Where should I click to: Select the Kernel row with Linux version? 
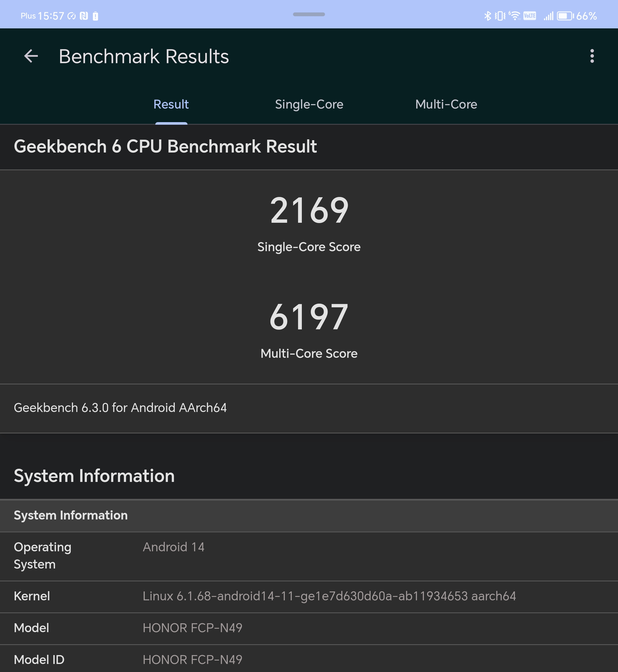[309, 597]
